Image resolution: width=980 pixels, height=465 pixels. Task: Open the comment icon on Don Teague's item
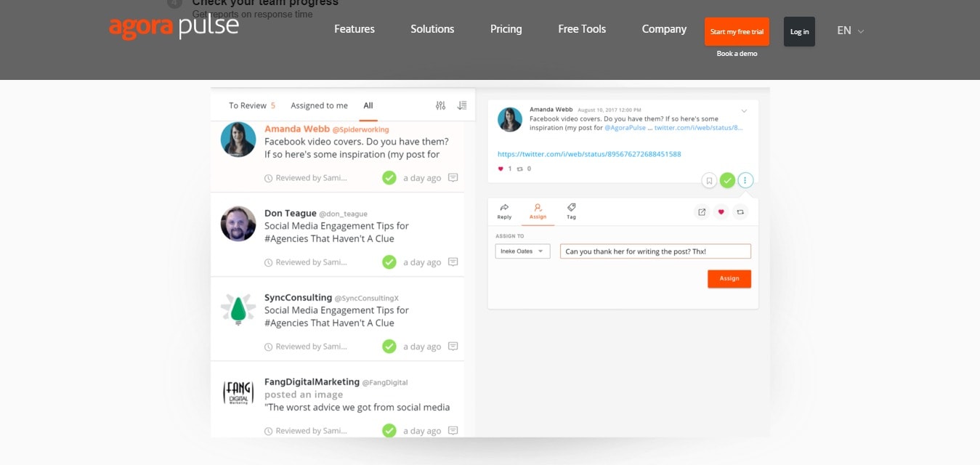click(453, 262)
